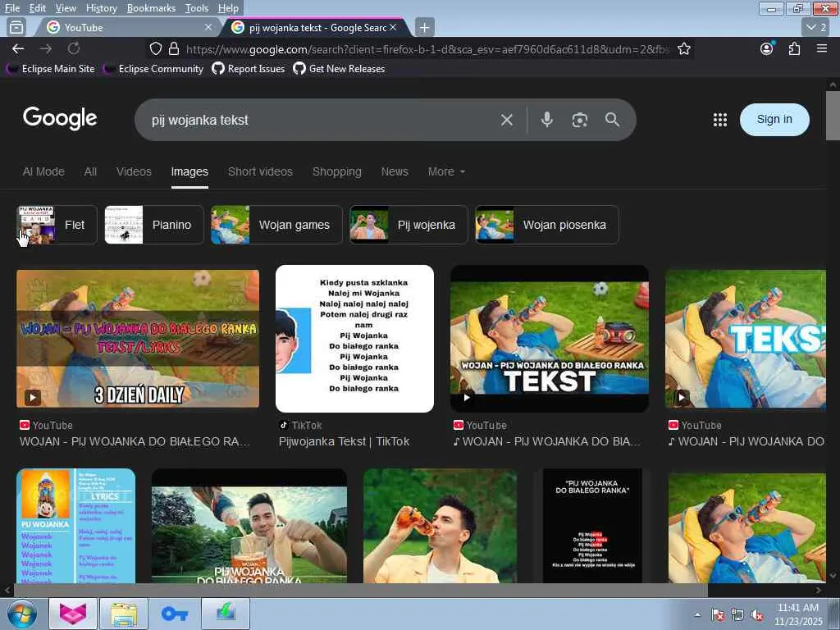The width and height of the screenshot is (840, 630).
Task: View site security via the padlock icon
Action: (x=174, y=48)
